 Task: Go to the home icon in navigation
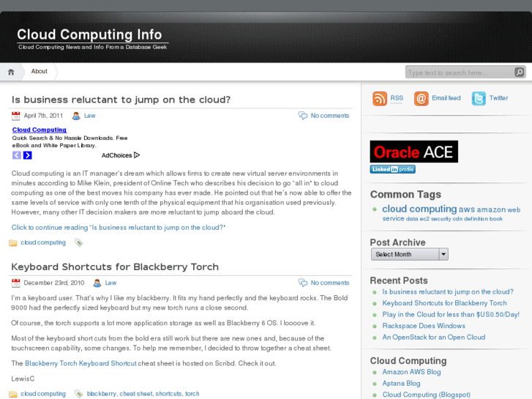11,72
